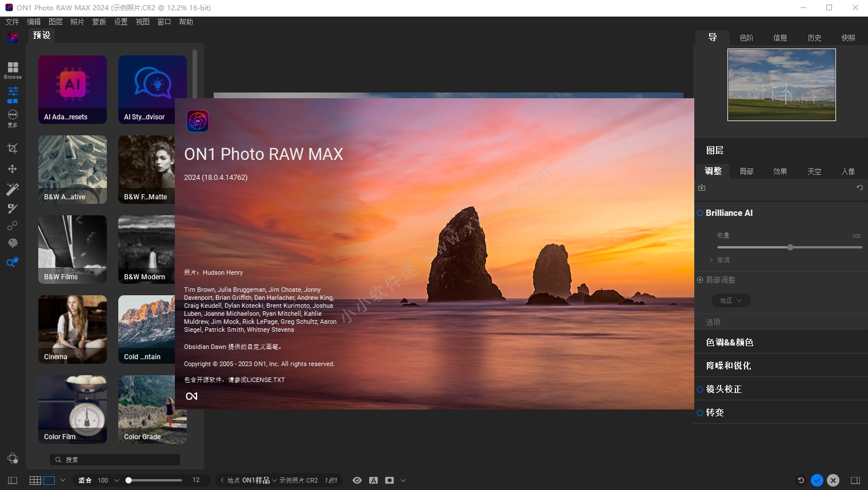868x490 pixels.
Task: Click the blue checkmark Done button
Action: [817, 480]
